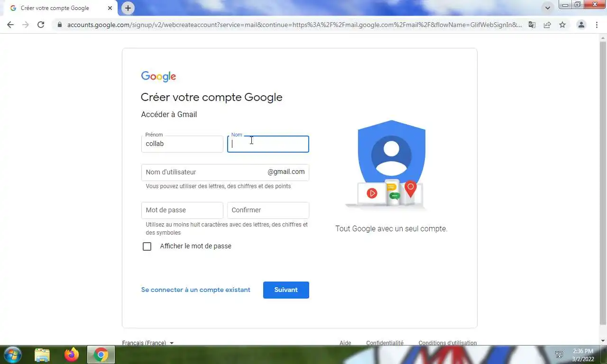
Task: Focus the Nom input field
Action: coord(268,144)
